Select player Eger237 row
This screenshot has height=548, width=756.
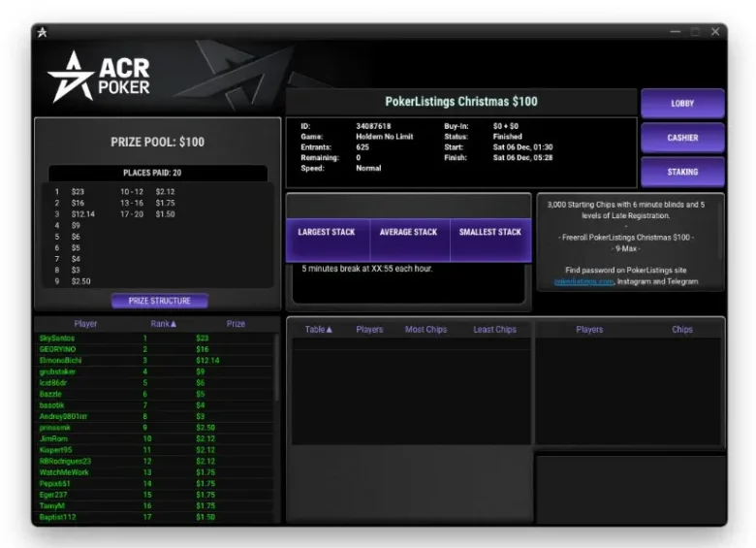tap(156, 495)
